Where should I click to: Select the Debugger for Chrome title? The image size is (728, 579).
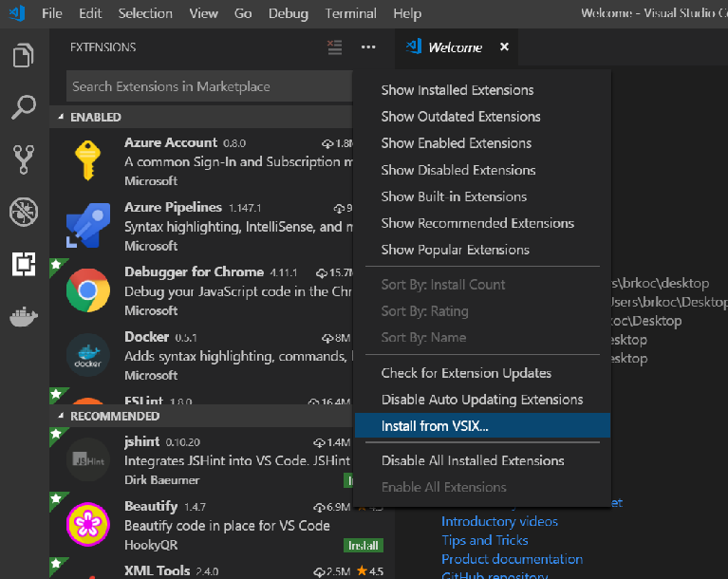coord(194,271)
